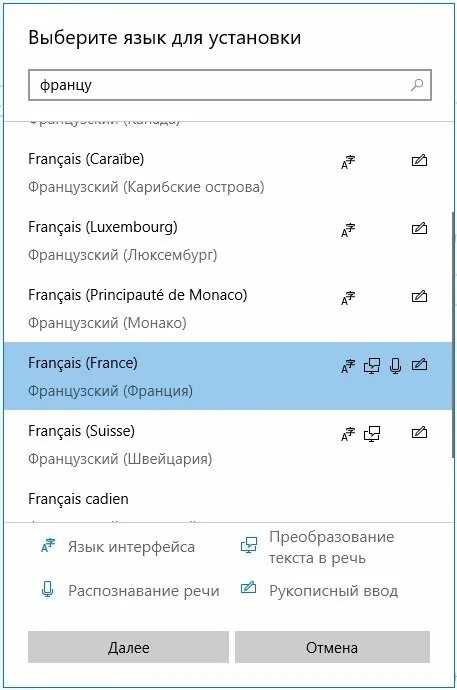Click the handwriting icon on the Monaco row
The image size is (457, 690).
coord(419,297)
